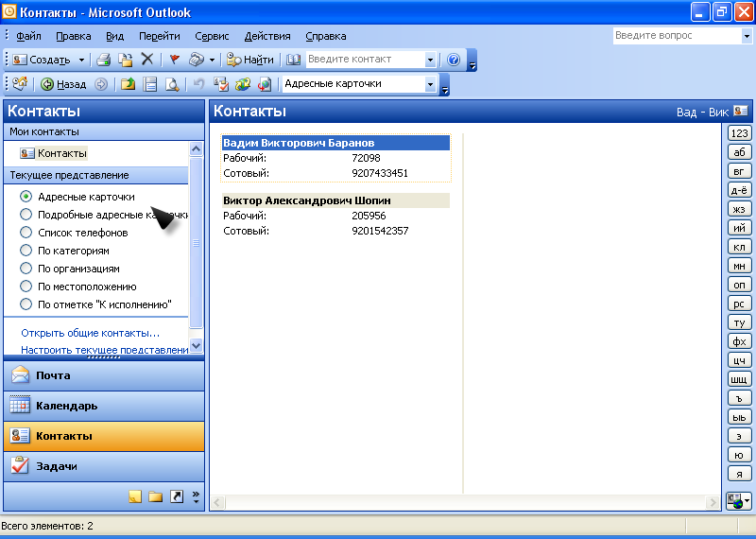This screenshot has height=539, width=756.
Task: Click the Контакты navigation pane button
Action: [x=104, y=436]
